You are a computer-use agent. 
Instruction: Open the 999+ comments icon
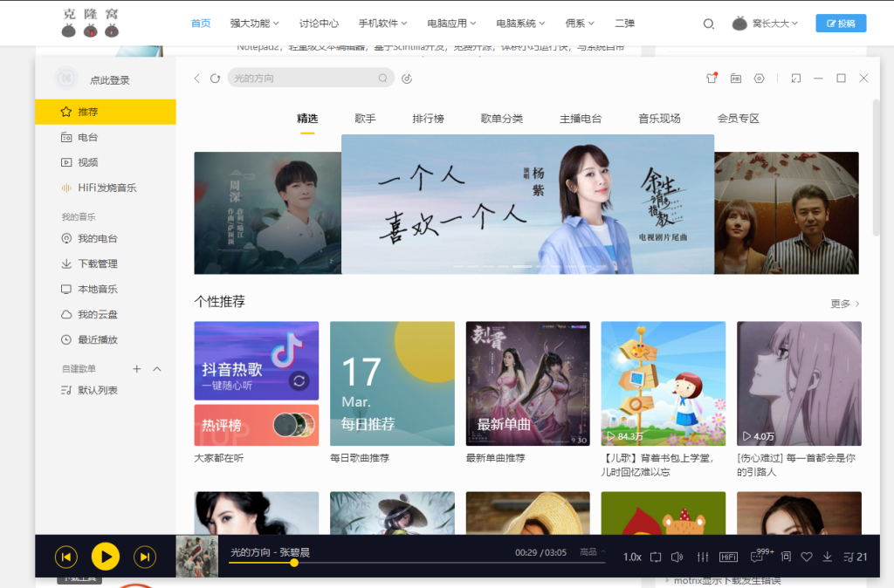[x=761, y=555]
